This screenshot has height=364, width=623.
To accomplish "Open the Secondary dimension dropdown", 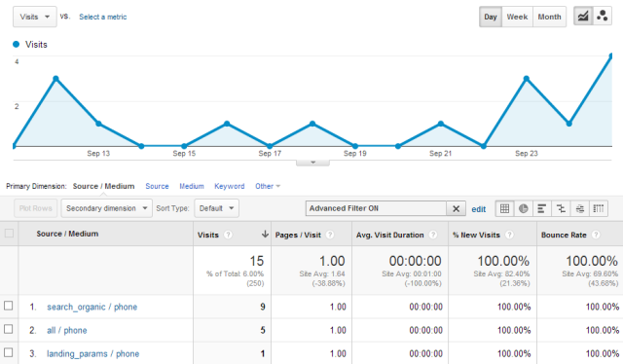I will 106,208.
